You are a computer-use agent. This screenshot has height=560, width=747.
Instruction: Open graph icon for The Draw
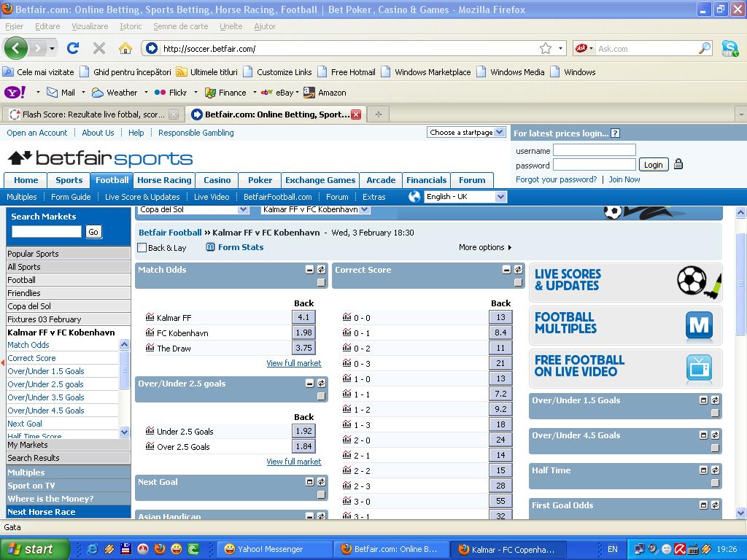[150, 348]
